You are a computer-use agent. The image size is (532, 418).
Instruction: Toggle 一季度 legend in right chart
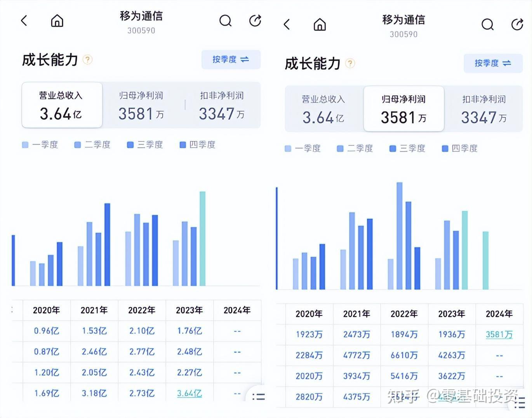tap(303, 148)
